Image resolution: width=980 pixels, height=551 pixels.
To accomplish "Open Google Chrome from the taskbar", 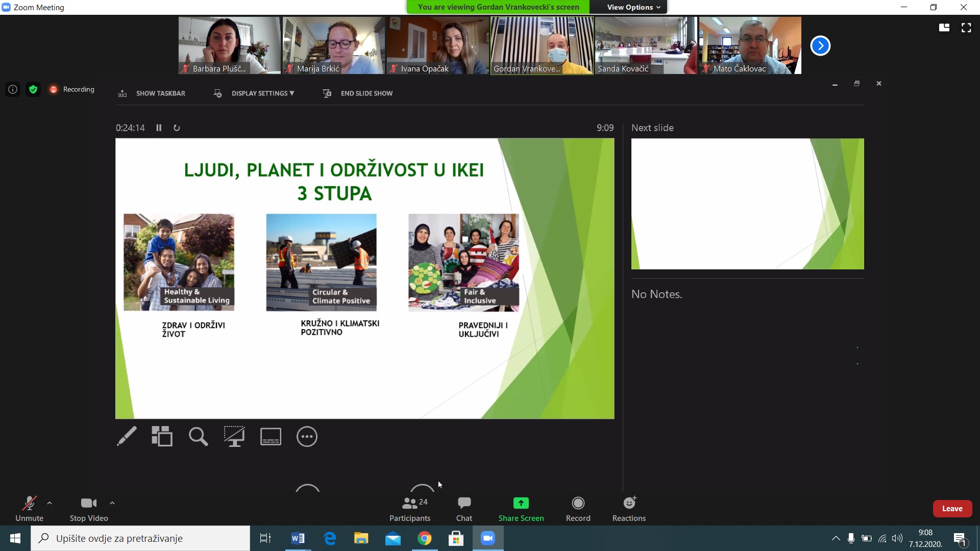I will click(x=425, y=538).
